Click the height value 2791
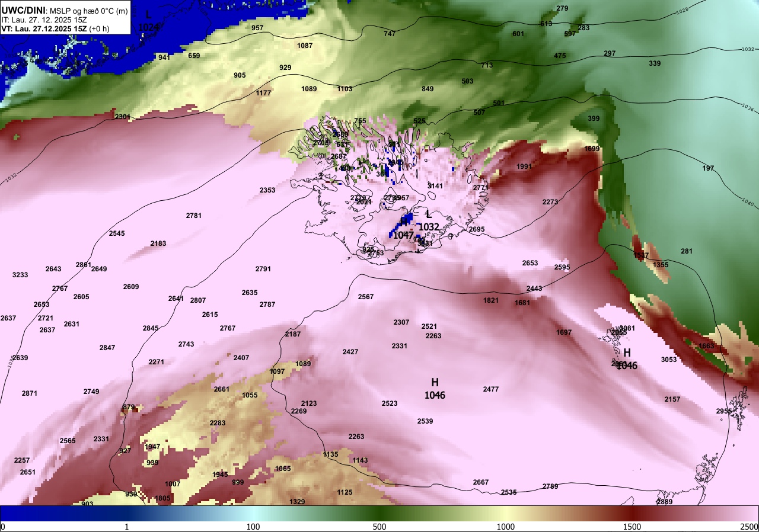Screen dimensions: 759x532 point(263,269)
